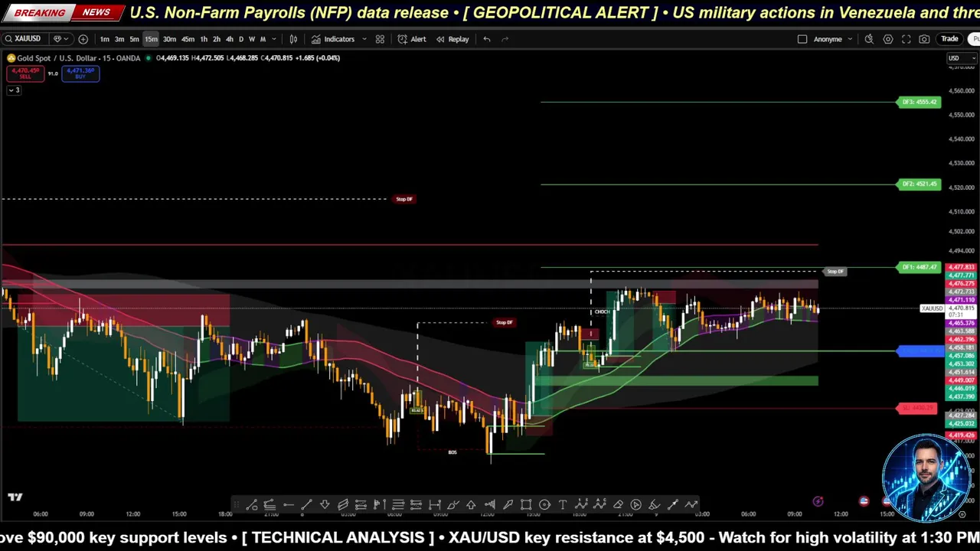Click the add symbol plus icon
The width and height of the screenshot is (980, 551).
[83, 39]
